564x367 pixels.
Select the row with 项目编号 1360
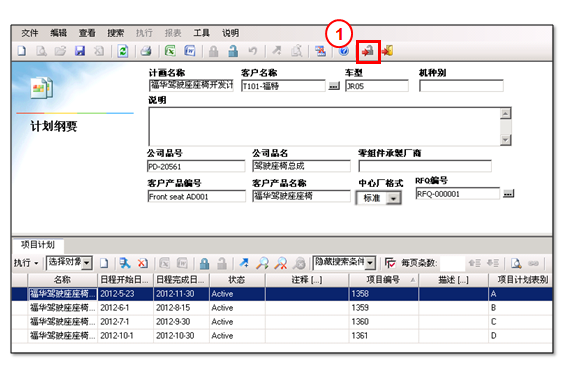click(282, 322)
